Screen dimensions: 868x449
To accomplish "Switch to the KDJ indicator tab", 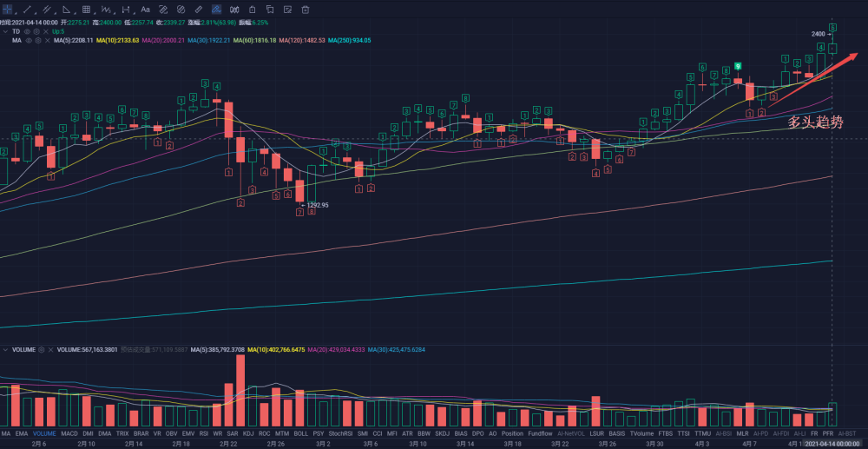I will 248,433.
